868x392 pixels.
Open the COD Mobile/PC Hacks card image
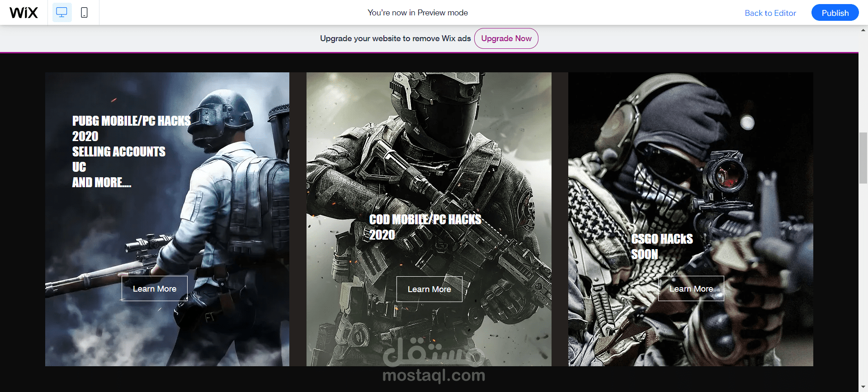[429, 219]
